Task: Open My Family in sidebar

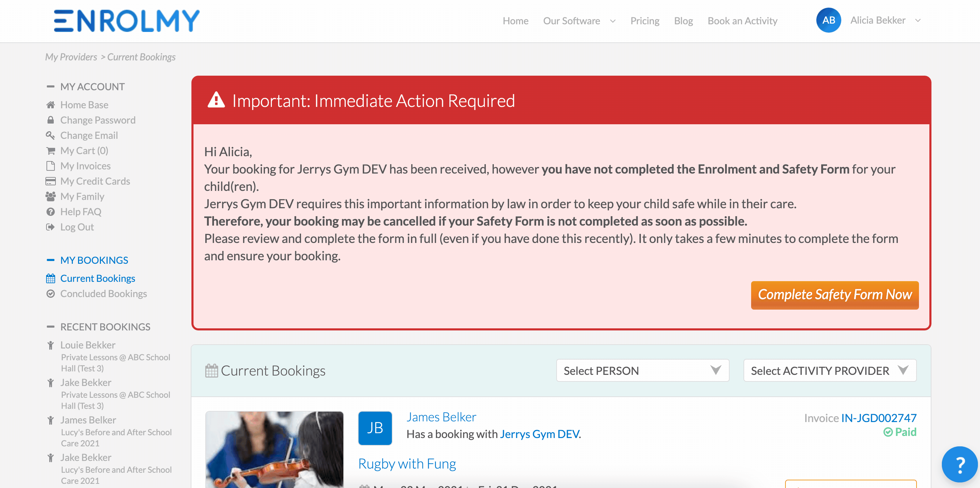Action: pos(82,196)
